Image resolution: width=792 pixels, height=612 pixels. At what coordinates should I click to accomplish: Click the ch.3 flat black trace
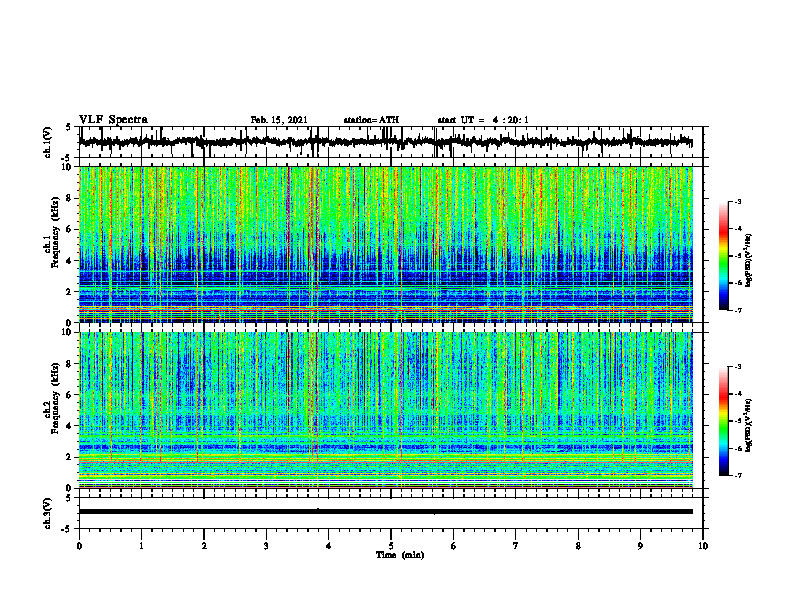385,512
